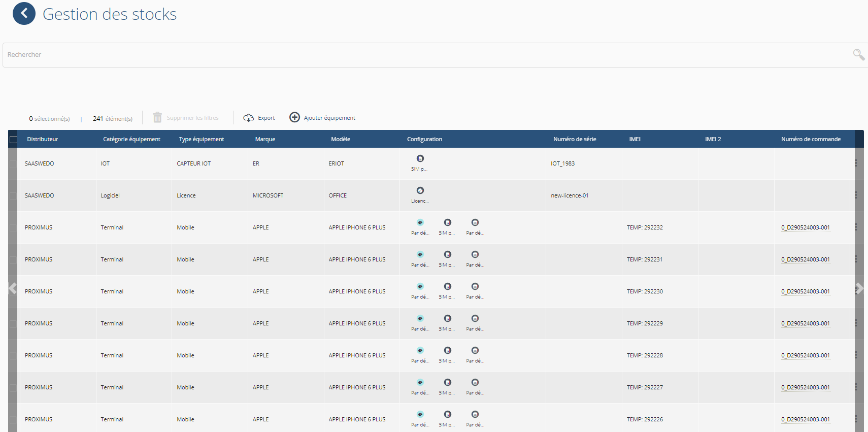The width and height of the screenshot is (868, 432).
Task: Sort by Catégorie équipement column header
Action: (131, 139)
